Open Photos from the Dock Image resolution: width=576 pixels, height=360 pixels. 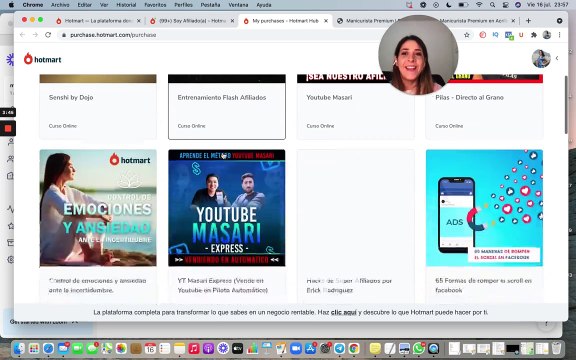(121, 348)
